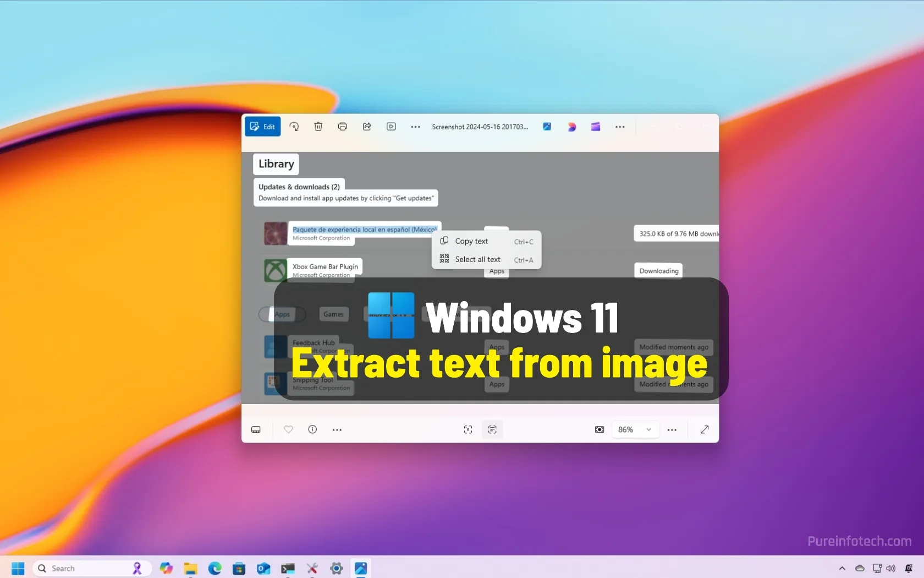
Task: Click the Edit button
Action: point(262,127)
